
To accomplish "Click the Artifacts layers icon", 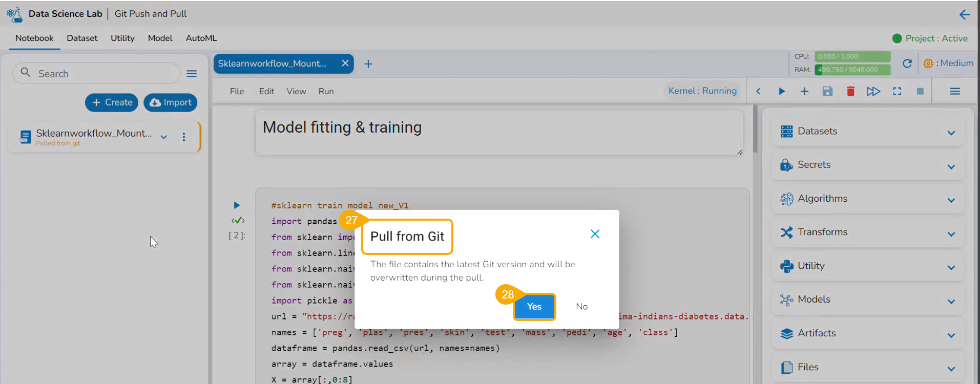I will (786, 334).
